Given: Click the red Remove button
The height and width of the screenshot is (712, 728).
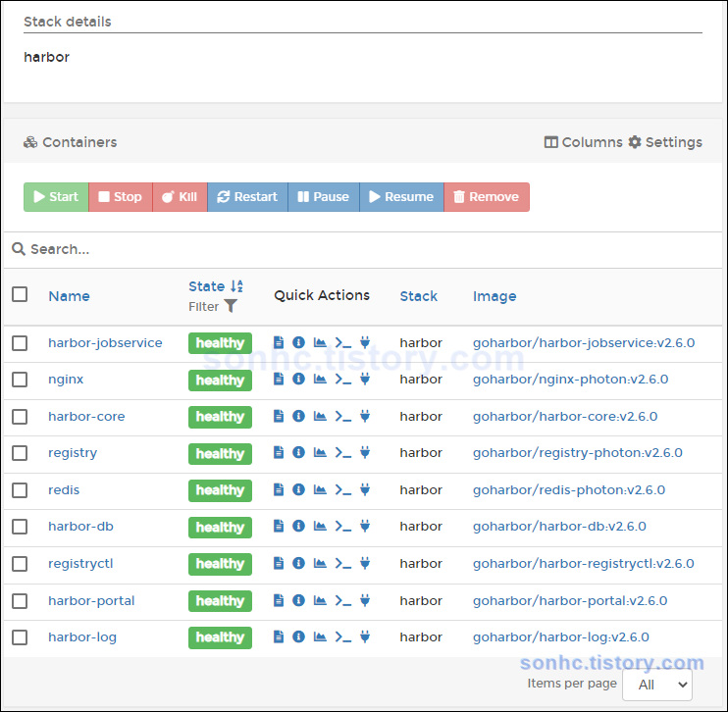Looking at the screenshot, I should [487, 197].
